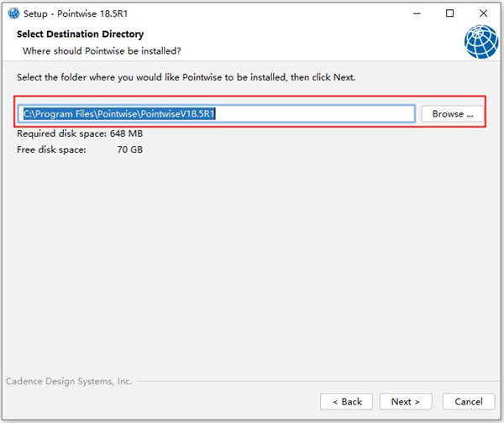Click the large Pointwise globe logo
The height and width of the screenshot is (423, 504).
(480, 42)
